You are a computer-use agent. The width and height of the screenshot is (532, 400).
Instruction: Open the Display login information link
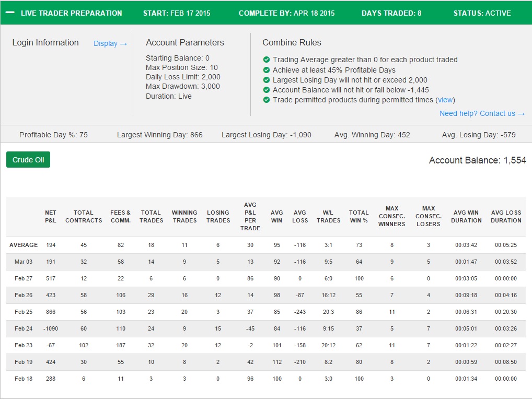tap(110, 44)
